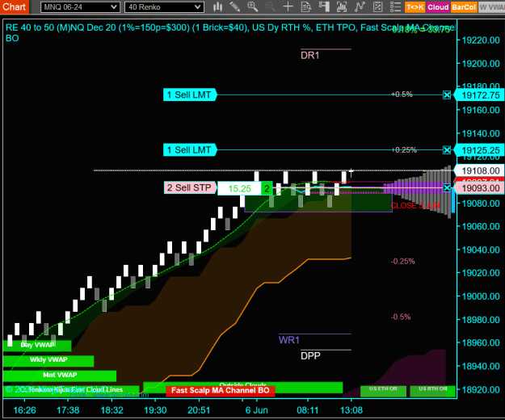This screenshot has width=505, height=420.
Task: Click the 19125.25 price marker
Action: [x=479, y=150]
